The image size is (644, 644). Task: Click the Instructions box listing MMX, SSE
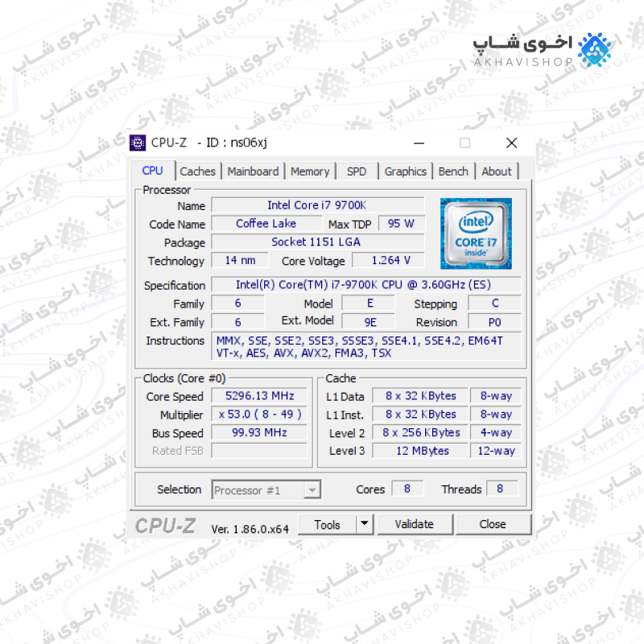(x=366, y=346)
